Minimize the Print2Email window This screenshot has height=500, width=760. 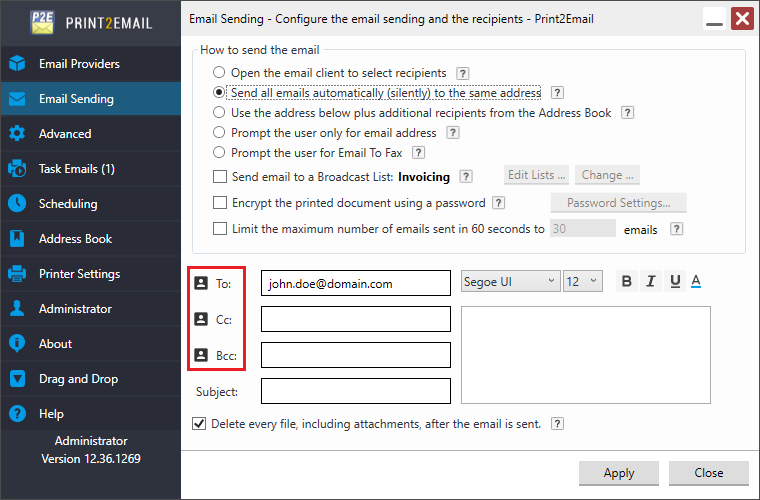(714, 19)
